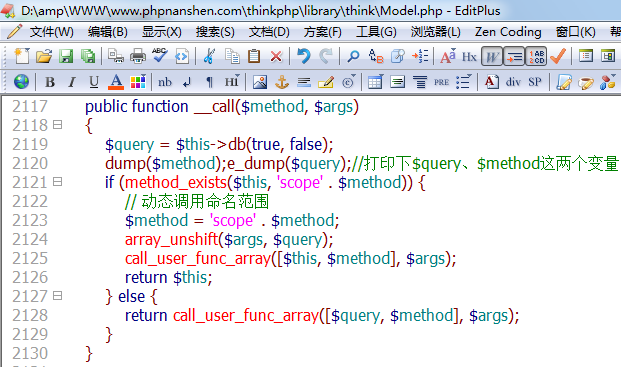621x367 pixels.
Task: Toggle Hex viewer with the Hx icon
Action: pyautogui.click(x=469, y=56)
